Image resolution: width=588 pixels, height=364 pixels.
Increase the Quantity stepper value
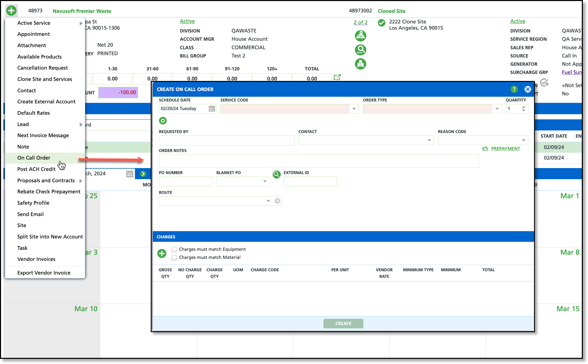click(x=523, y=107)
